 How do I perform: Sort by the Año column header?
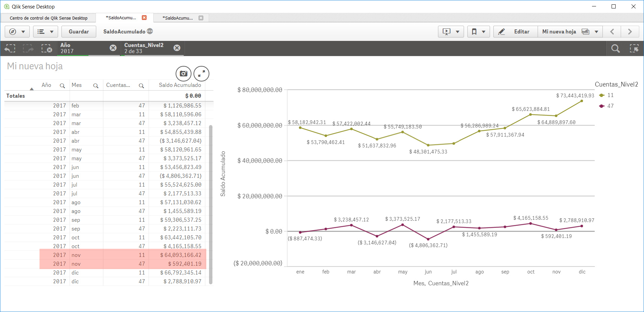[46, 85]
